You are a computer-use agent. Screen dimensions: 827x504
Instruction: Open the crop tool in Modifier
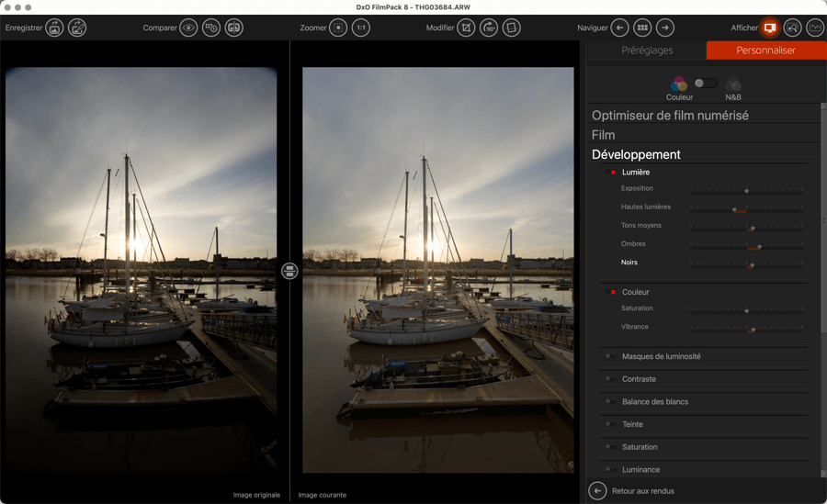pos(467,28)
